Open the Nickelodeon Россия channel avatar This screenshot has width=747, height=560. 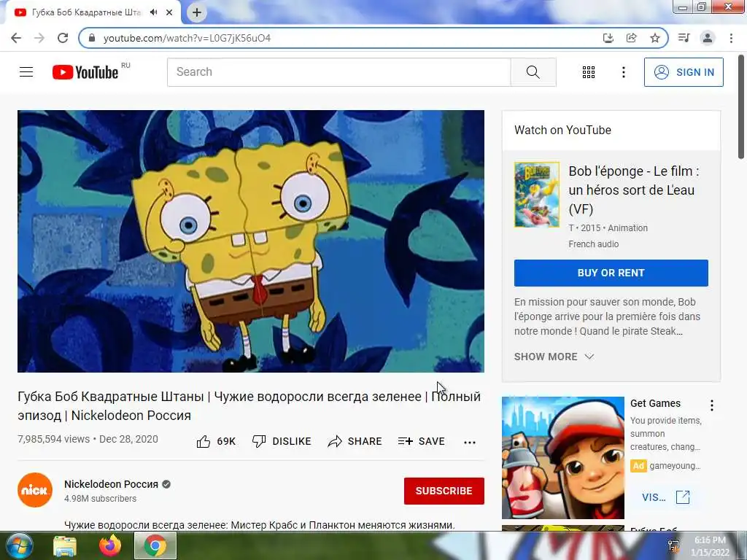[x=35, y=490]
